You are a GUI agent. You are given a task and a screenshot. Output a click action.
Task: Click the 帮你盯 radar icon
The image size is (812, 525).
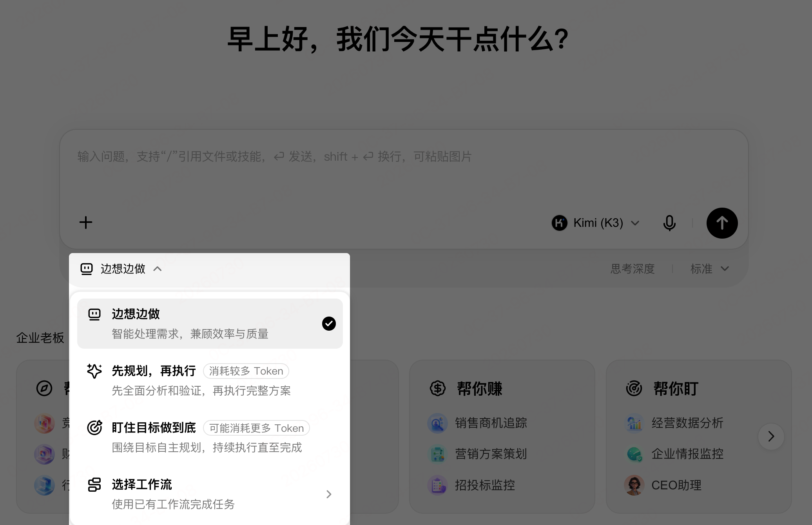[634, 389]
